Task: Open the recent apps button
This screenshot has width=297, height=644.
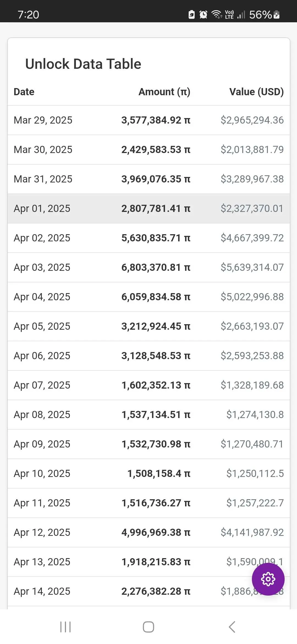Action: click(x=65, y=627)
